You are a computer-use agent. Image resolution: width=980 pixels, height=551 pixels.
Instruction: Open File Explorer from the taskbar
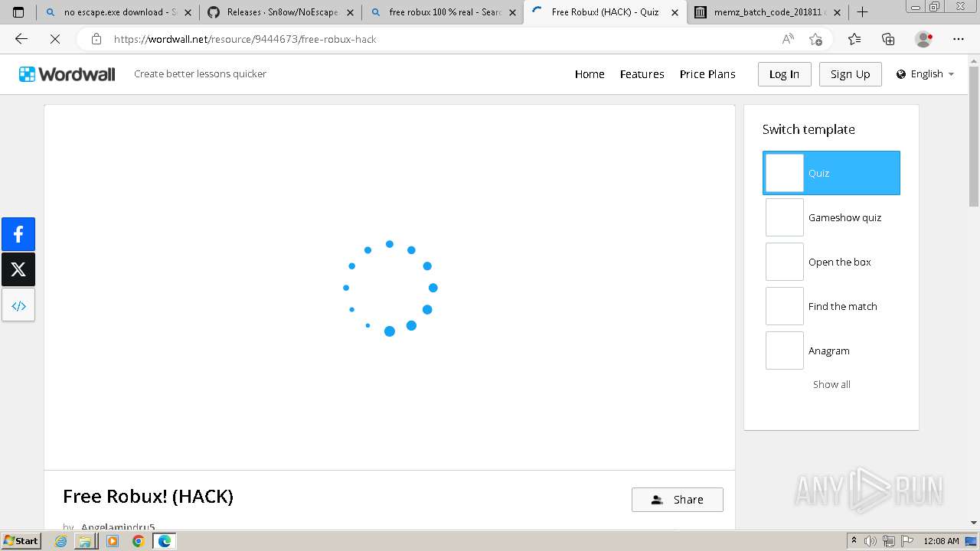pos(85,541)
